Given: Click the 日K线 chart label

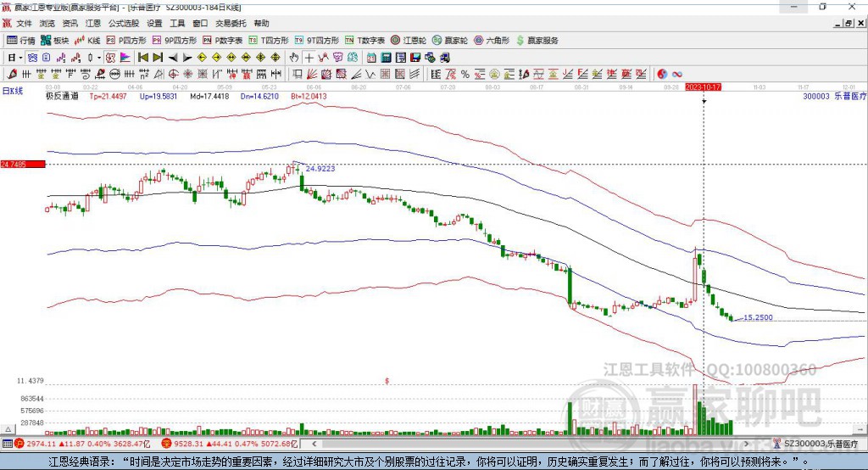Looking at the screenshot, I should (13, 91).
